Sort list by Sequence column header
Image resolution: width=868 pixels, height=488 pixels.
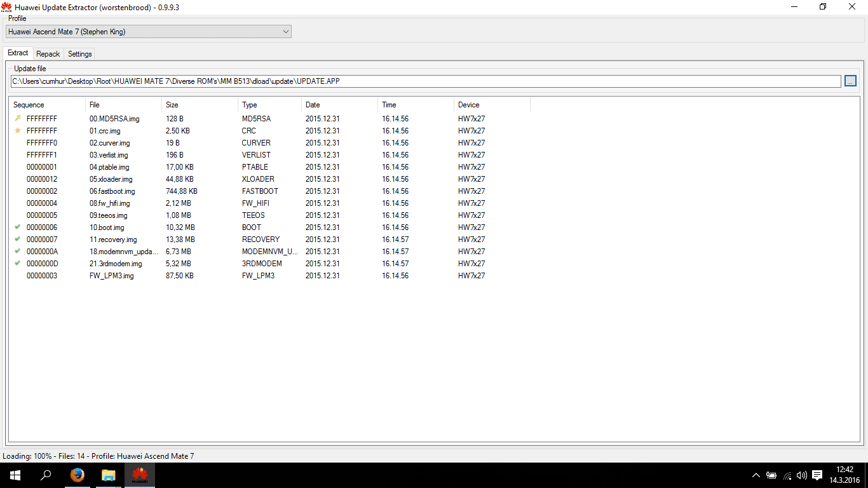pos(47,105)
